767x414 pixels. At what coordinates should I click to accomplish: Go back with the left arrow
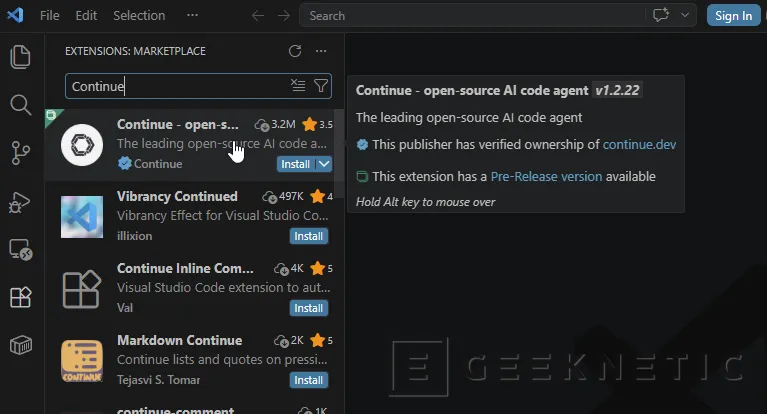point(258,16)
